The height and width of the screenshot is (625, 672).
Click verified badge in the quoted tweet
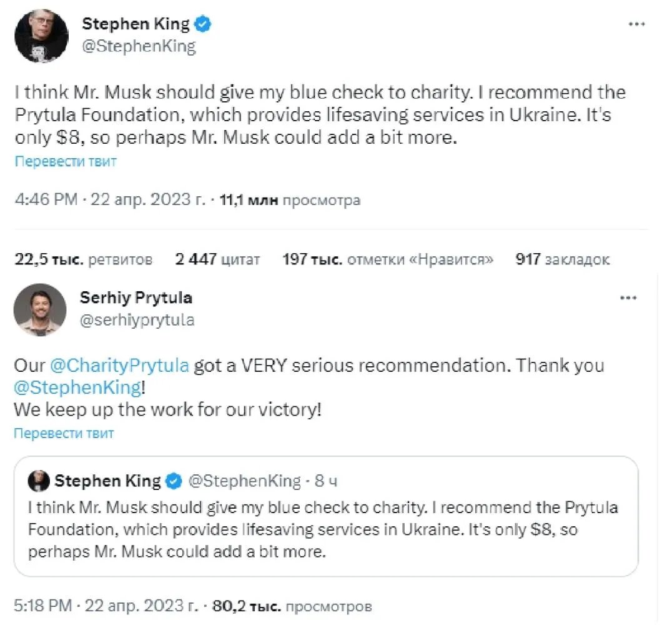pos(175,481)
